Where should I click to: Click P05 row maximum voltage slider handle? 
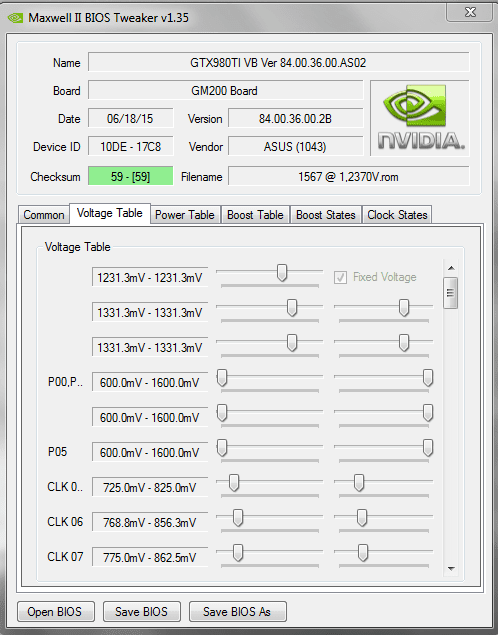pos(428,448)
